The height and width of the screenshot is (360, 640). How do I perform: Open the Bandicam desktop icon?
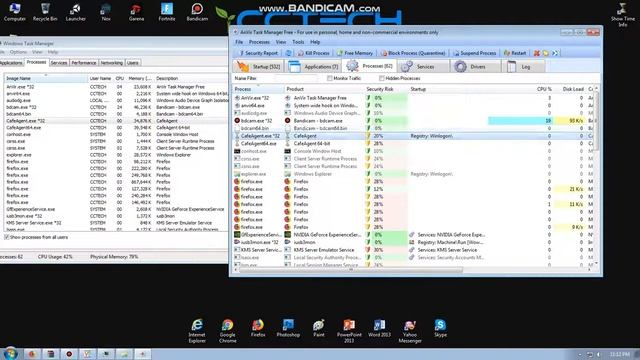click(x=197, y=12)
